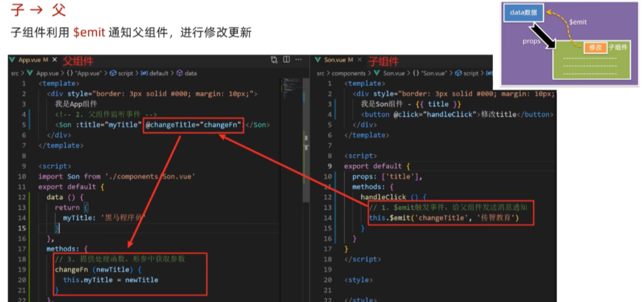Split the editor to the right
The height and width of the screenshot is (302, 644).
click(287, 60)
